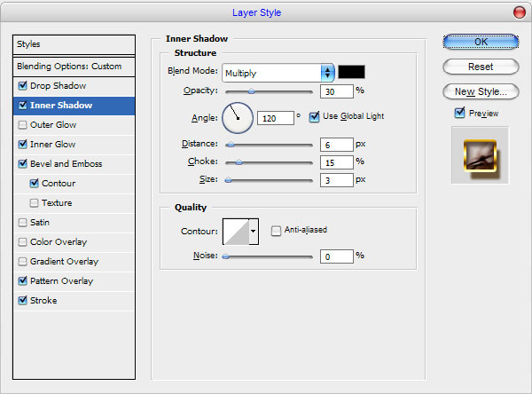Open the black shadow color swatch

tap(351, 72)
